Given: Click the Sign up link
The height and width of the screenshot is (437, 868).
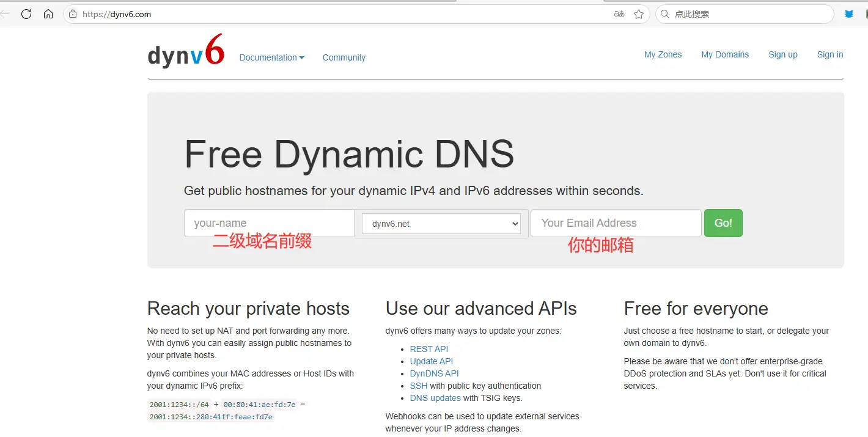Looking at the screenshot, I should click(783, 54).
